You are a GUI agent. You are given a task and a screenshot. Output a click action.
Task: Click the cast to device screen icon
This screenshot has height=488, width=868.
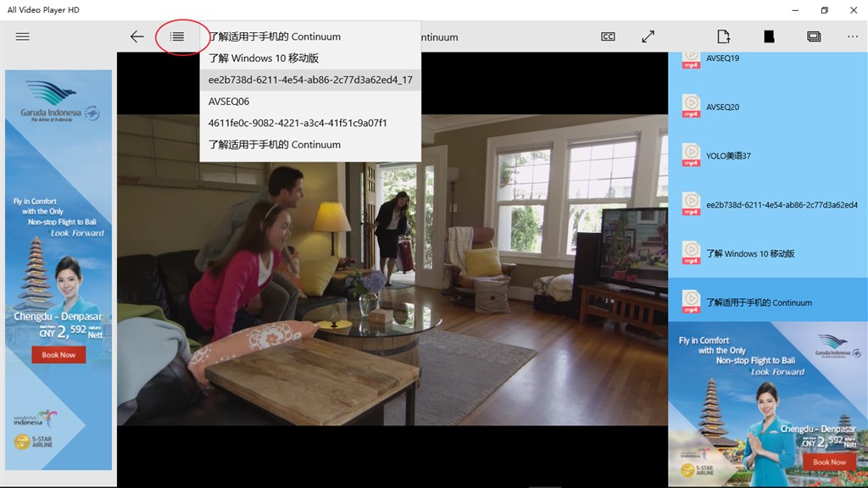pos(814,36)
